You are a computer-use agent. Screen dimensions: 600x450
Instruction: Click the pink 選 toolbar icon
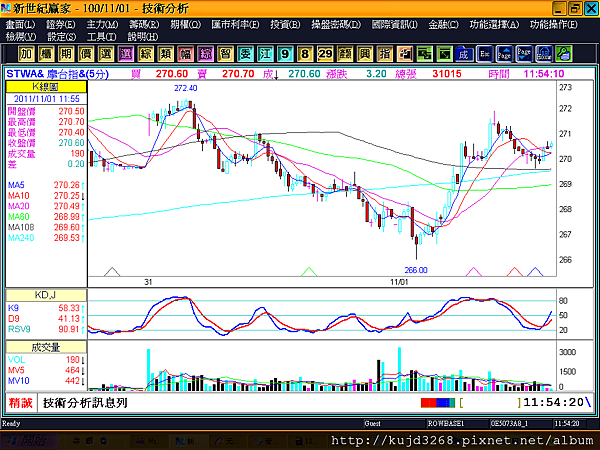coord(126,54)
